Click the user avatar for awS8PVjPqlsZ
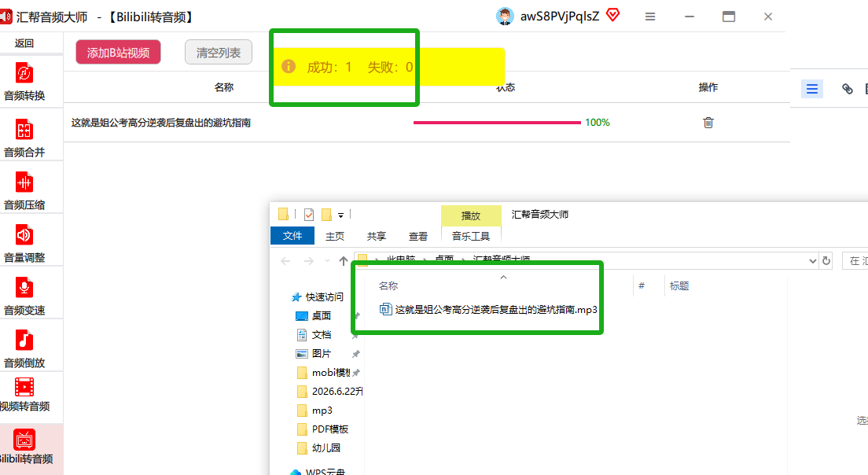 click(x=504, y=17)
